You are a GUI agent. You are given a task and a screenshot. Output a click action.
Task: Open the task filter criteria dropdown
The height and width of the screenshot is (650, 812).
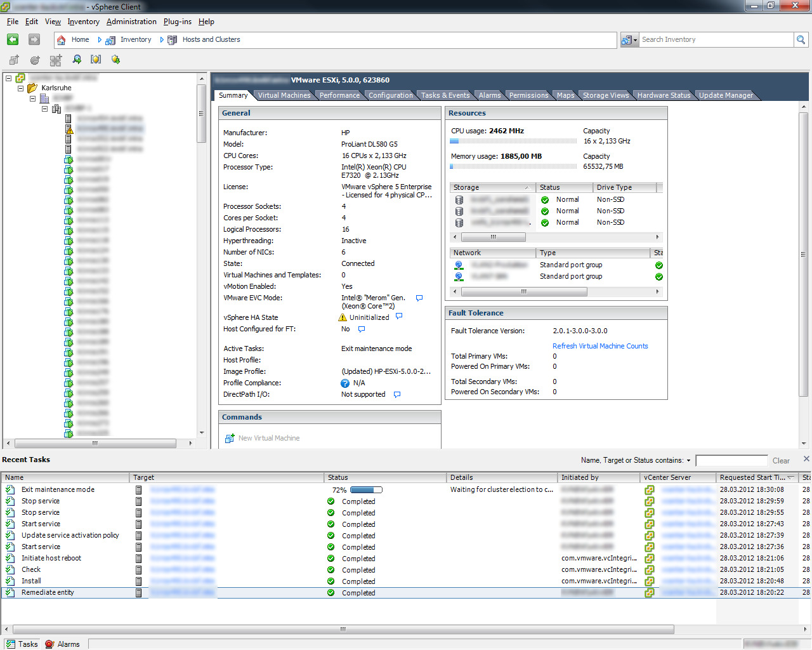click(688, 461)
